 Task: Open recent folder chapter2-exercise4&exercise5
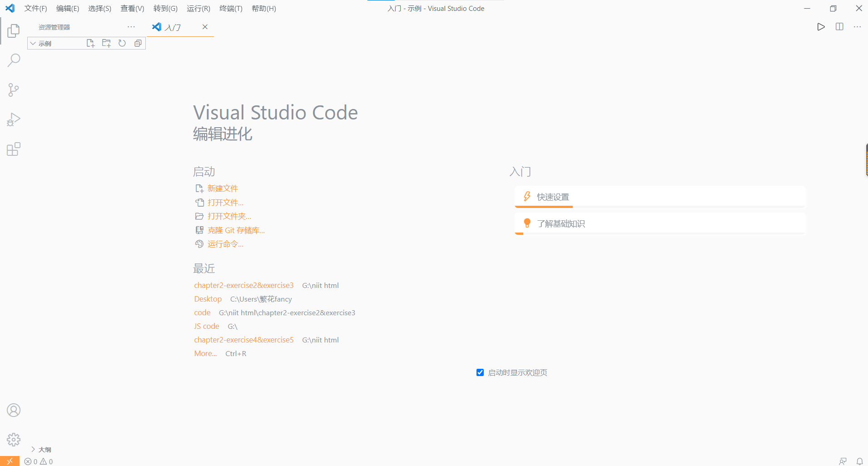tap(244, 340)
